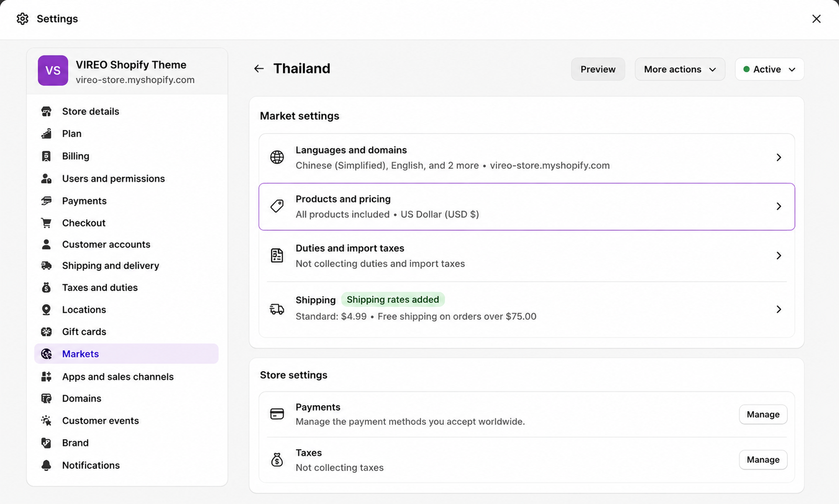Click the VS store avatar
This screenshot has height=504, width=839.
53,70
